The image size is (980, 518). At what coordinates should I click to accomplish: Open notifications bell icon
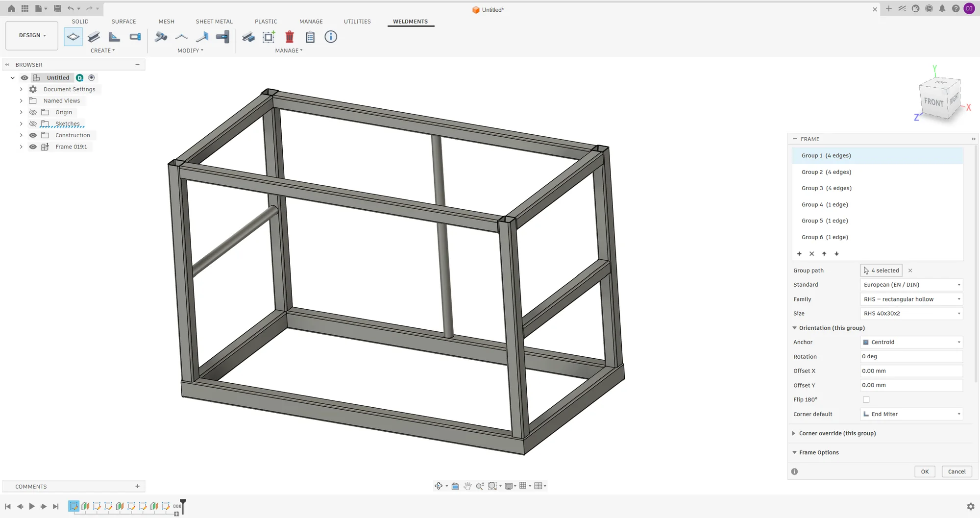pos(942,8)
